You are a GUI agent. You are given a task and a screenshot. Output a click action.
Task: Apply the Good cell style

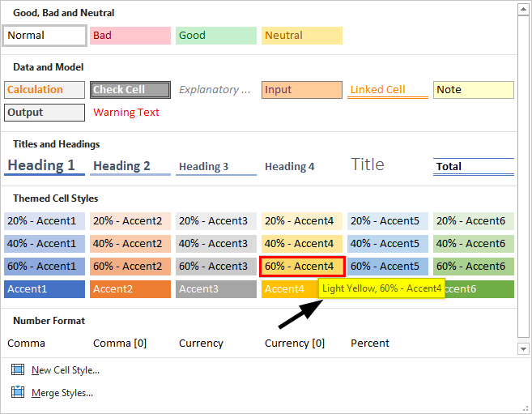coord(216,36)
